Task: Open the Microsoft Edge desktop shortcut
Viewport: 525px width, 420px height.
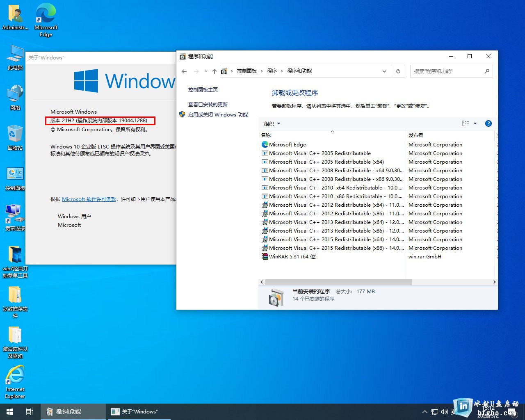Action: click(46, 20)
